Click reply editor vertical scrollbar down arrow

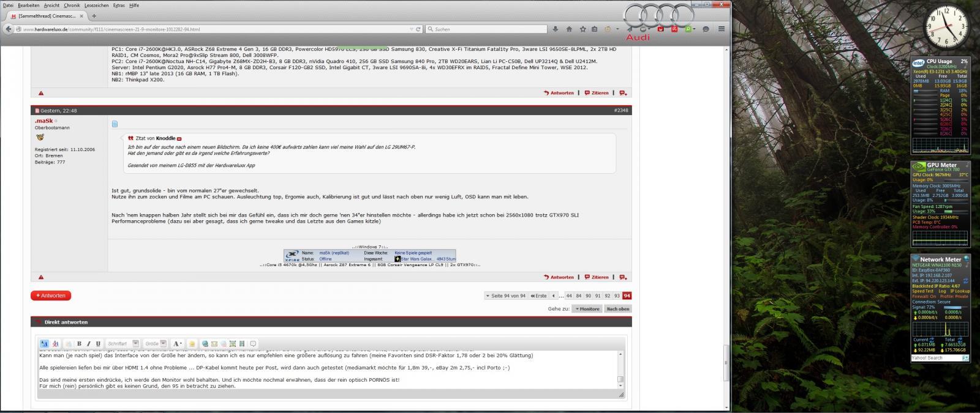(x=620, y=385)
